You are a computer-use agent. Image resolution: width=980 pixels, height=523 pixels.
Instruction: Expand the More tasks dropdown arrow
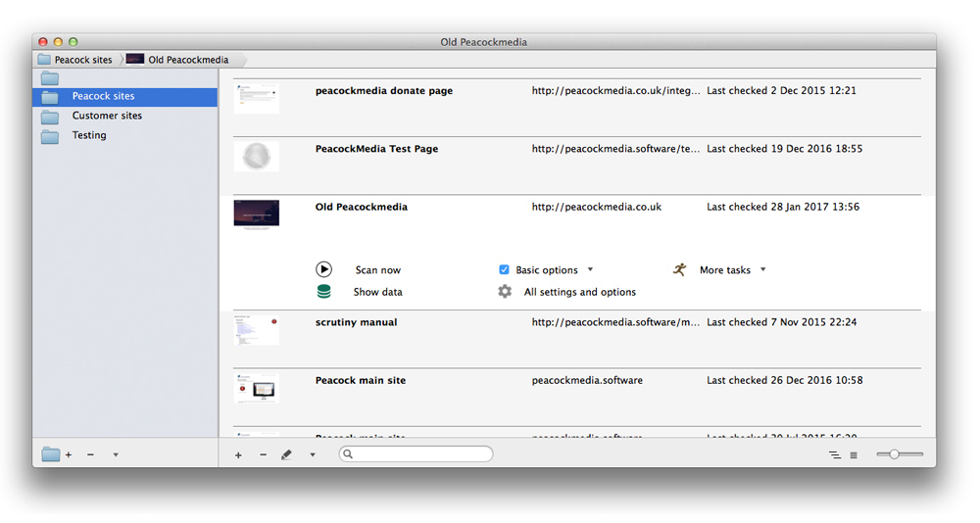762,269
